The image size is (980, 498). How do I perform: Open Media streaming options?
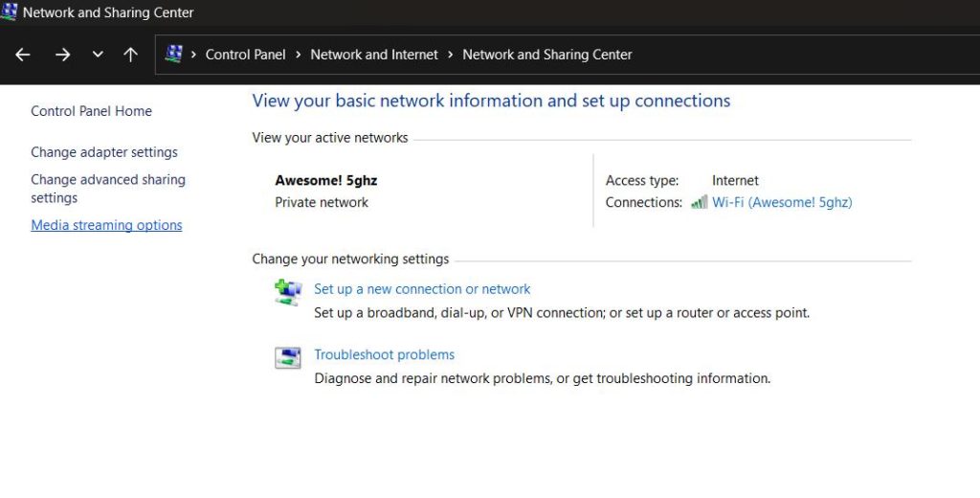coord(106,226)
